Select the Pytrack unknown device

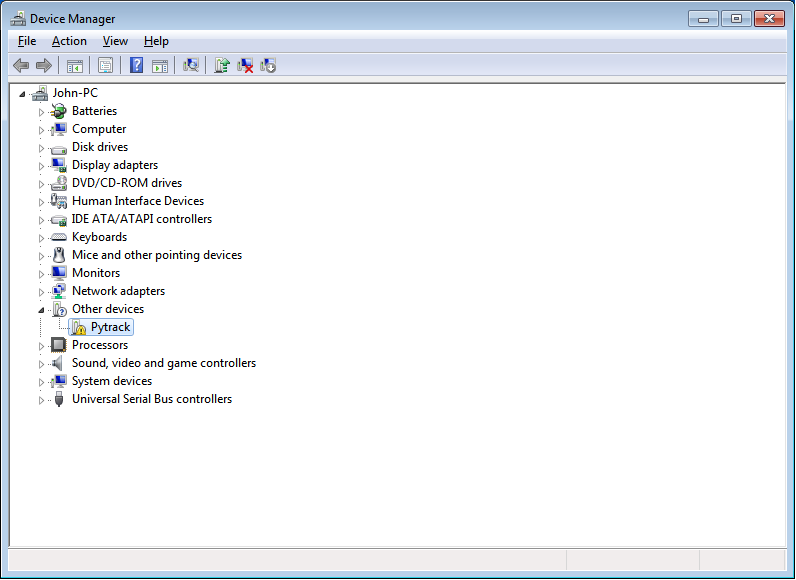(110, 327)
